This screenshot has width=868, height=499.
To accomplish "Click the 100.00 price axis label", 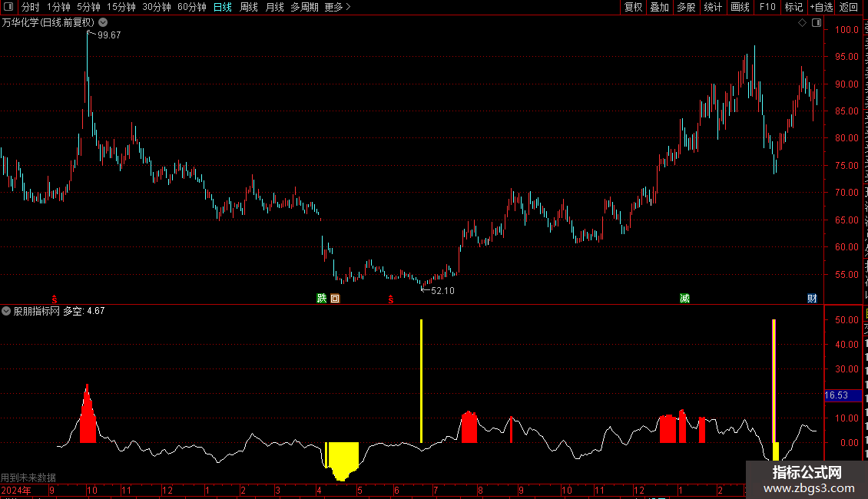I will (x=846, y=30).
